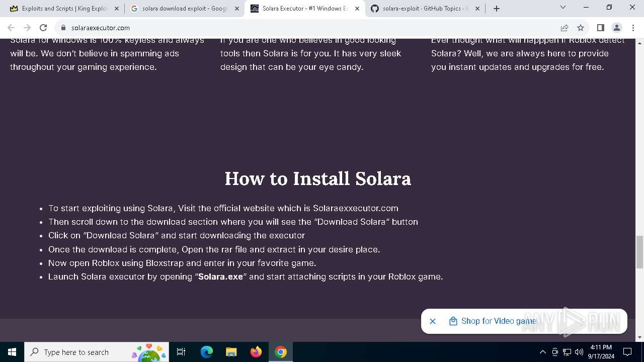Close the GitHub Topics tab
Screen dimensions: 644x362
click(x=477, y=9)
